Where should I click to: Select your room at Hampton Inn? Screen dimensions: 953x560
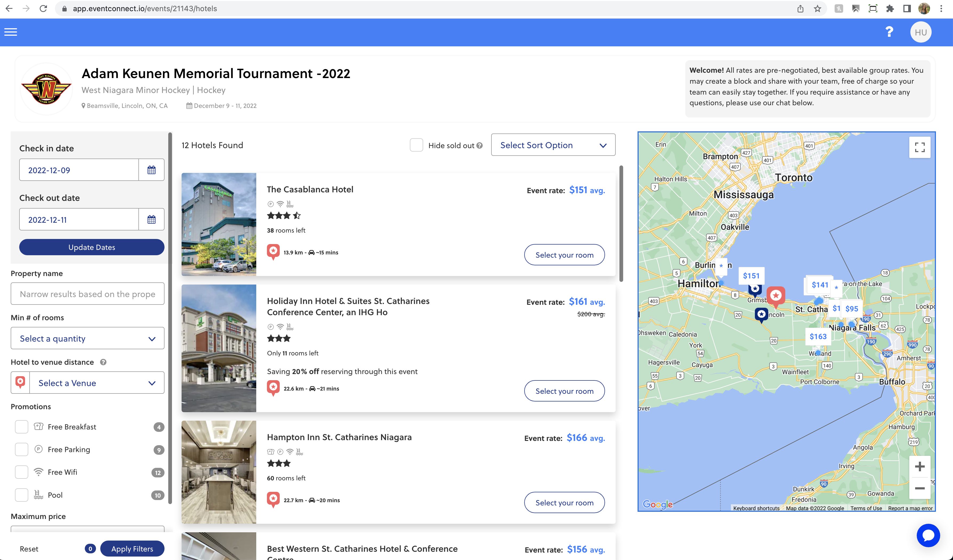pos(564,502)
